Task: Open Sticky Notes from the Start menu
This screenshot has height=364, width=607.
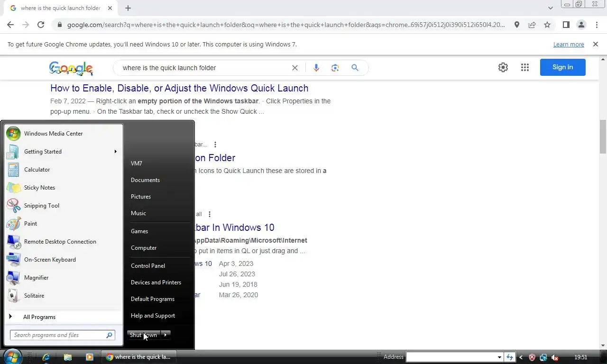Action: tap(63, 188)
